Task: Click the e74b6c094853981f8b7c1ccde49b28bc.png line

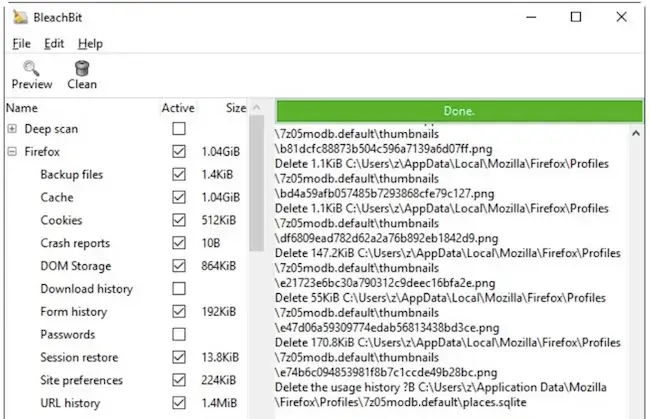Action: click(386, 373)
